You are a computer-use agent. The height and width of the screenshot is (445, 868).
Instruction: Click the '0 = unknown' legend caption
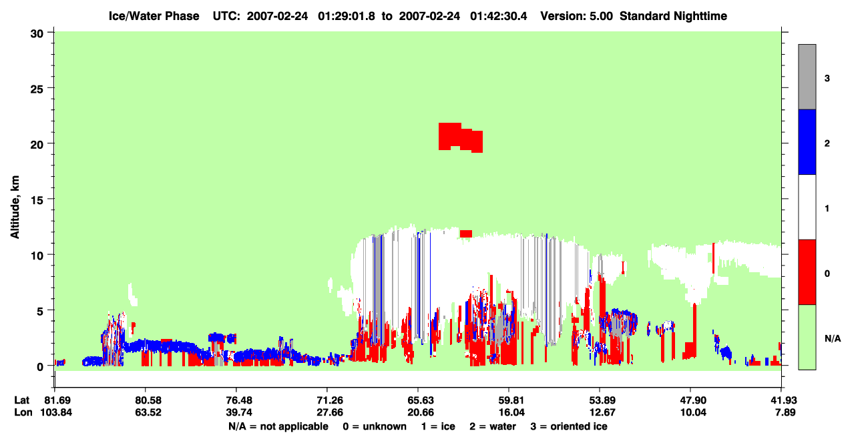tap(375, 426)
